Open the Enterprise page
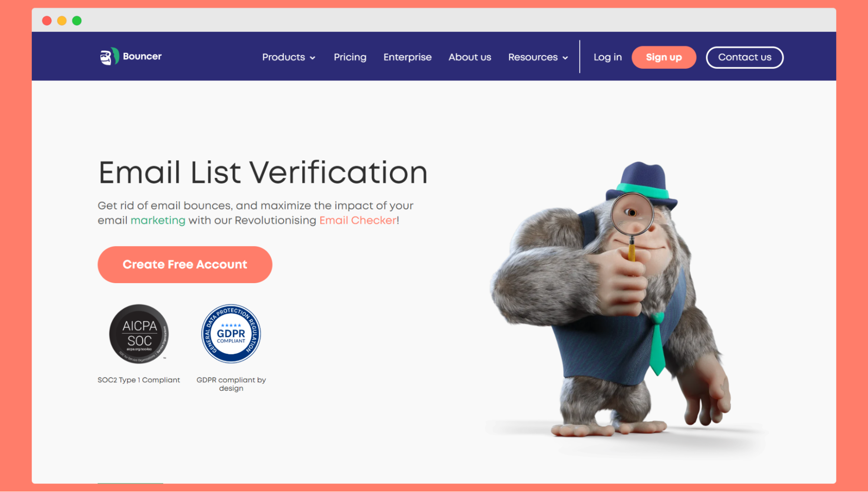Screen dimensions: 868x492 tap(407, 57)
